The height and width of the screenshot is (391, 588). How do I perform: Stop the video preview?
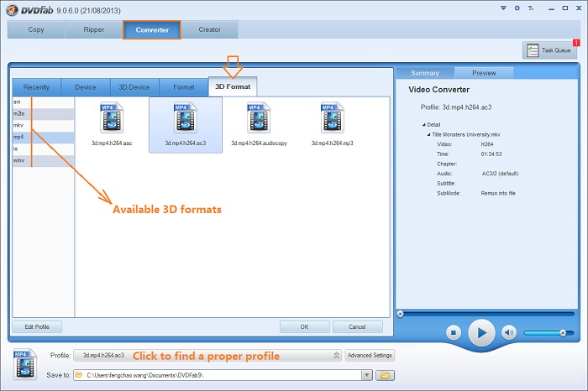[x=454, y=332]
